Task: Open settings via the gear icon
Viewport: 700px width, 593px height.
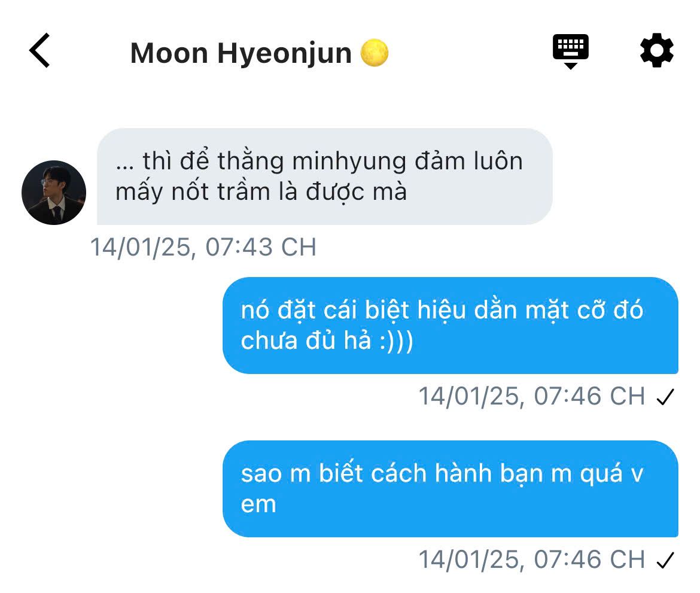Action: click(656, 50)
